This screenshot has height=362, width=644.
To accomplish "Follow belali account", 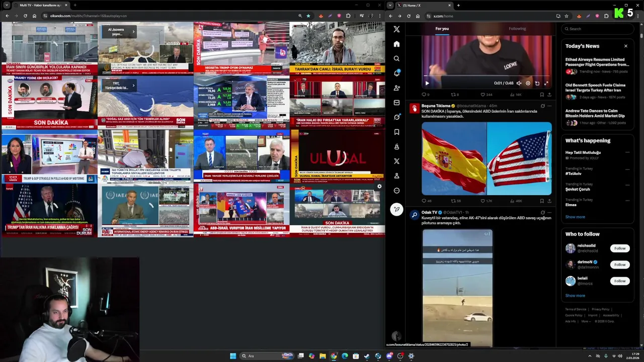I will (620, 281).
